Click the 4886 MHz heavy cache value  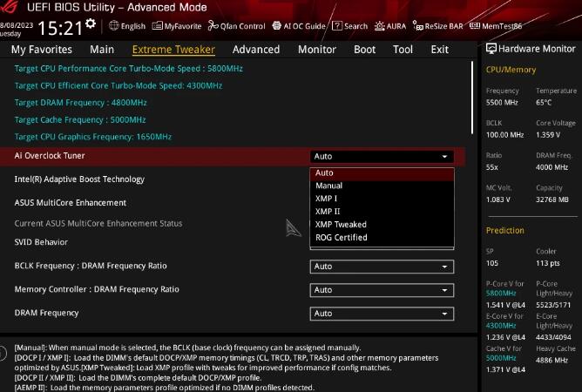click(x=552, y=361)
